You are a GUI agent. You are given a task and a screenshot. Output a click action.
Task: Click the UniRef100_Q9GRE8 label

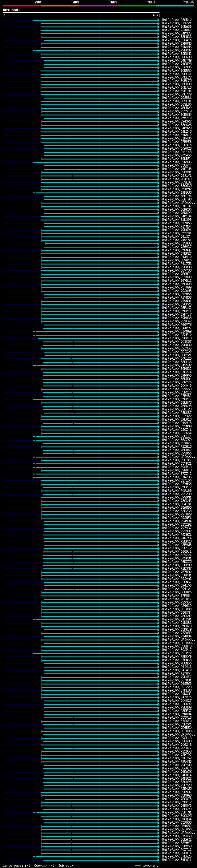click(176, 338)
